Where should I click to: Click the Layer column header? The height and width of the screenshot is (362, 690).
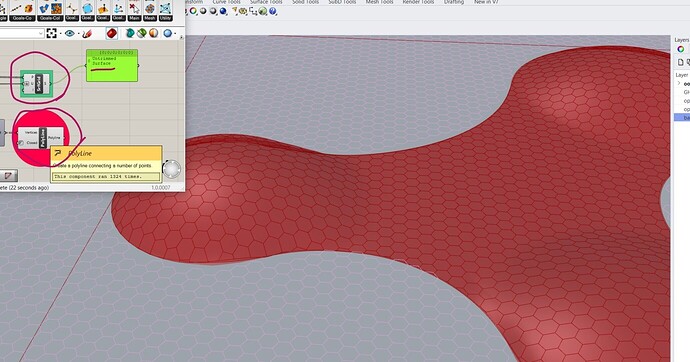(x=682, y=75)
